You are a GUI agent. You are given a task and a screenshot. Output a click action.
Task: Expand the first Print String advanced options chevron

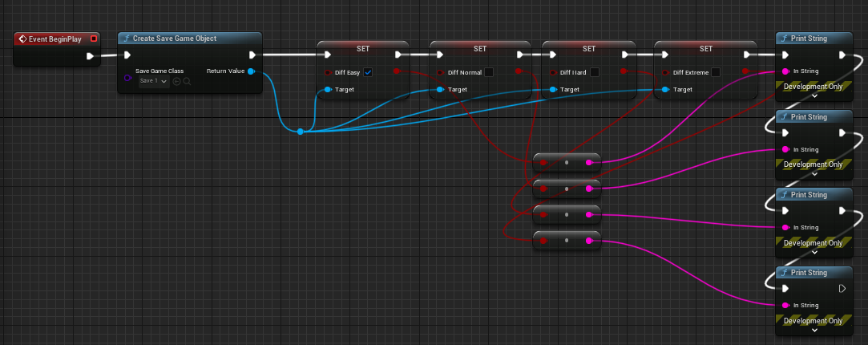pos(813,95)
